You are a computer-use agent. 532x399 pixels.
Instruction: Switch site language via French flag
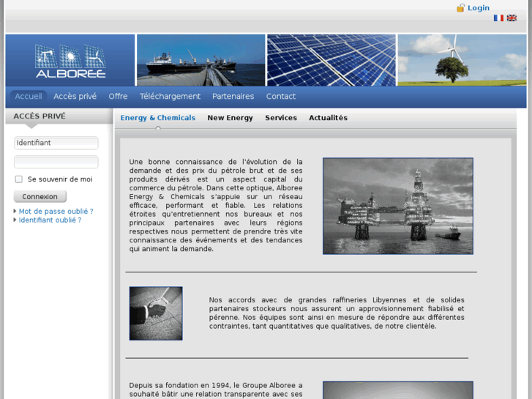(498, 18)
